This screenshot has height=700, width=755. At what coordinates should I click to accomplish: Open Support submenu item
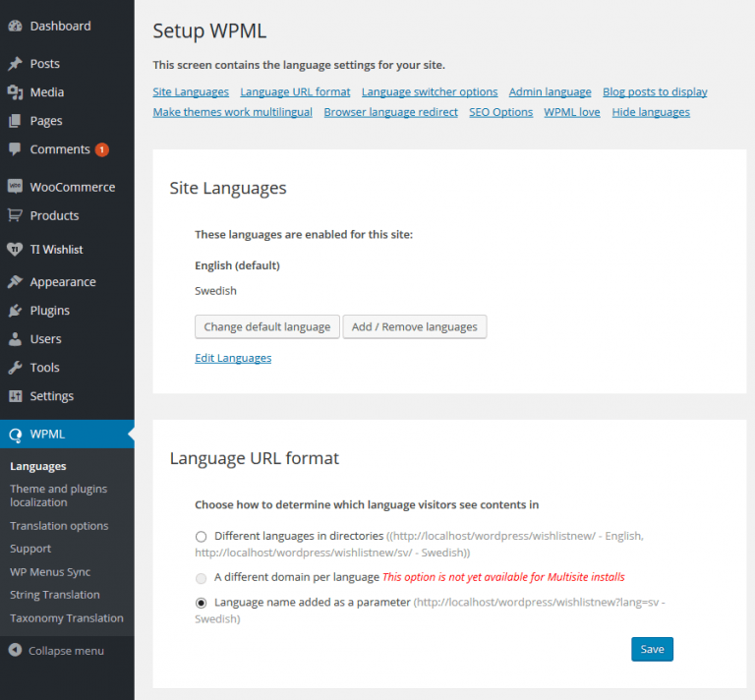[x=30, y=549]
